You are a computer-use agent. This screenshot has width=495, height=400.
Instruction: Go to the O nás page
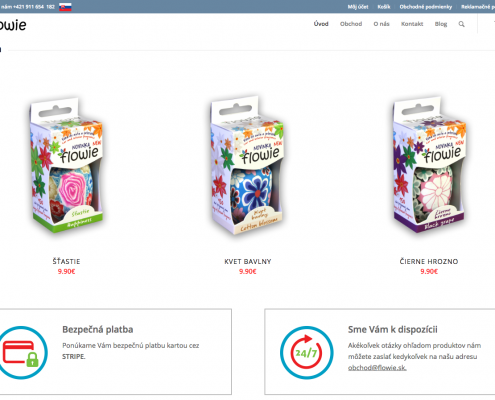click(381, 24)
